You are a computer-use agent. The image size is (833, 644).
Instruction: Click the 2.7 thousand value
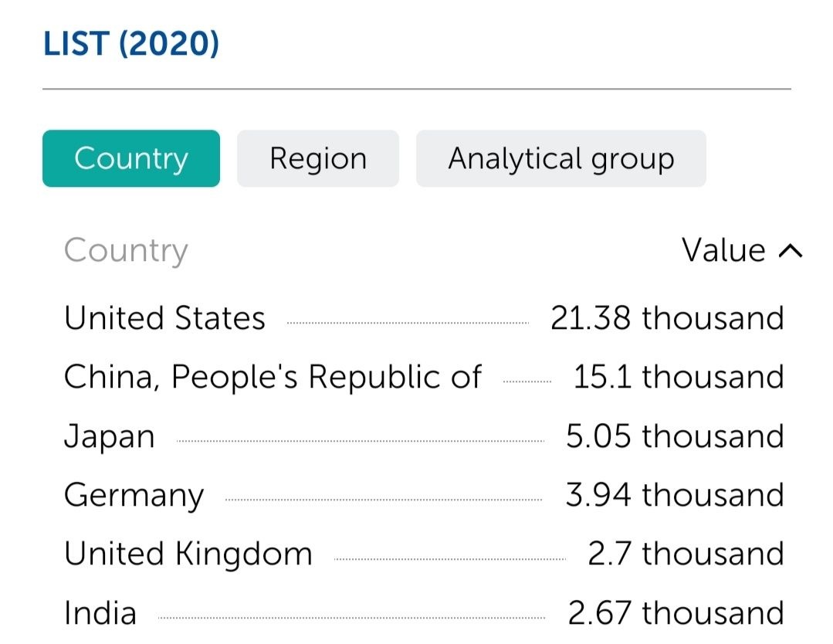[x=686, y=554]
